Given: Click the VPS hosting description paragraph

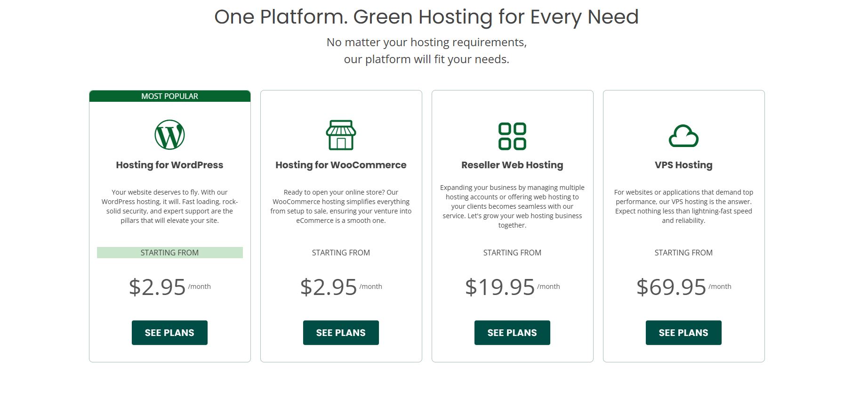Looking at the screenshot, I should coord(683,206).
